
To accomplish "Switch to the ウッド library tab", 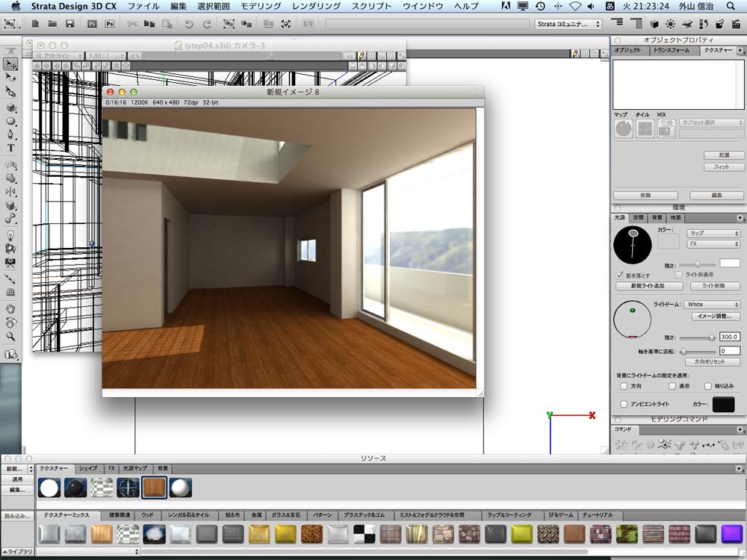I will 148,515.
